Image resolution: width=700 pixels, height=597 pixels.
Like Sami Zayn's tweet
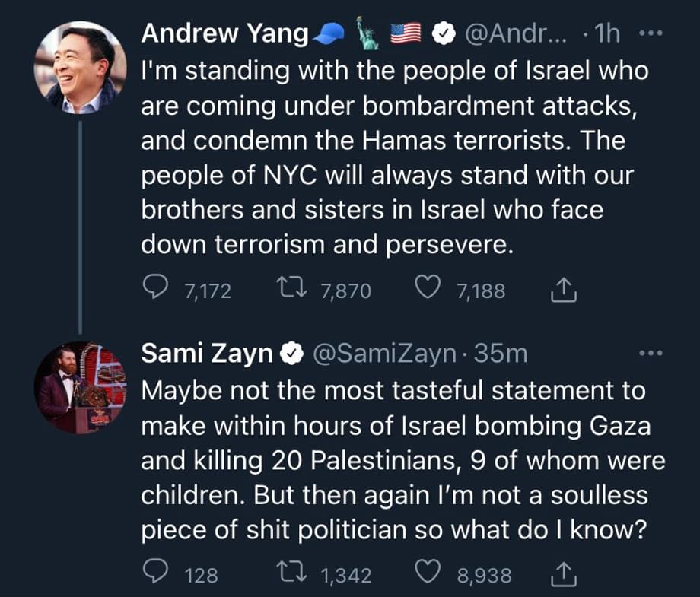[428, 574]
